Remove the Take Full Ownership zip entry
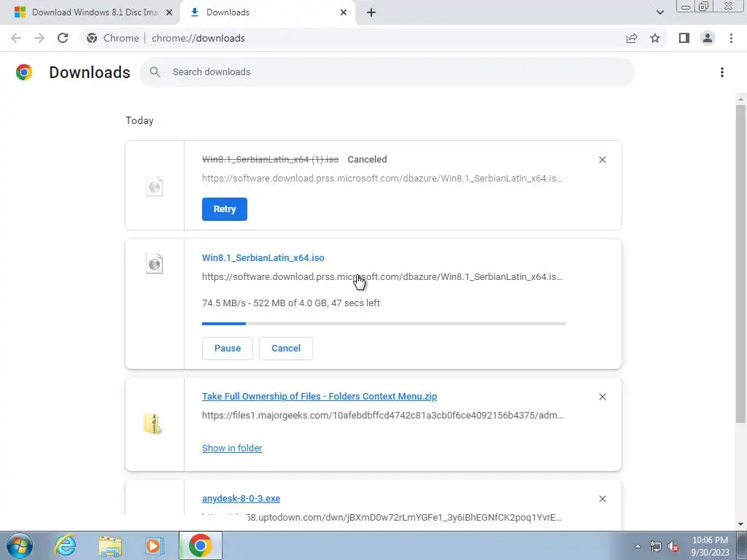This screenshot has height=560, width=747. pos(602,397)
